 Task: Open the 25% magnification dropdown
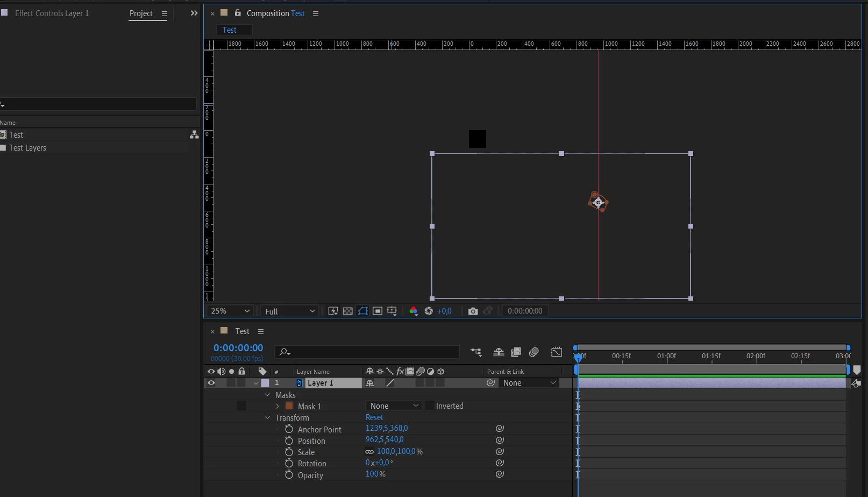tap(230, 311)
